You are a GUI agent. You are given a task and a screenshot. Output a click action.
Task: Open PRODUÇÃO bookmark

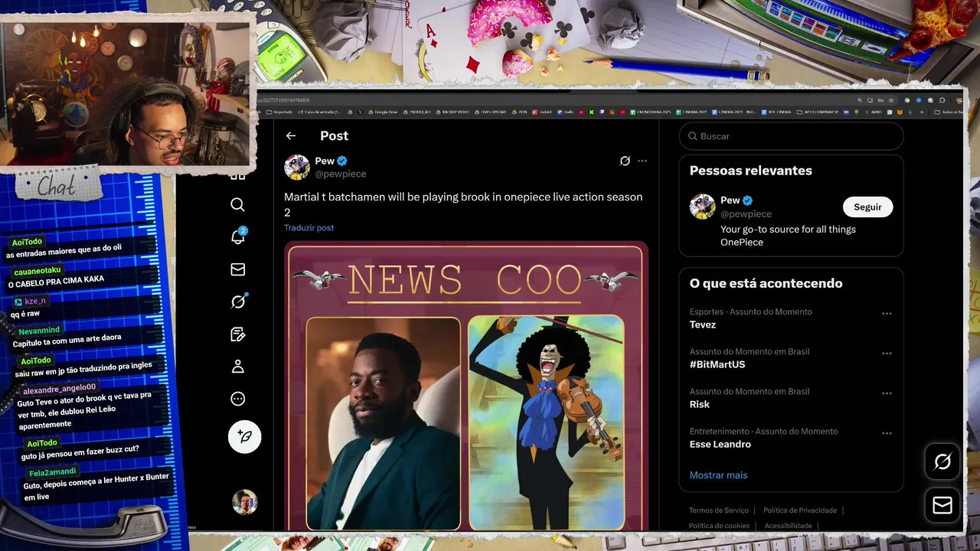[416, 112]
